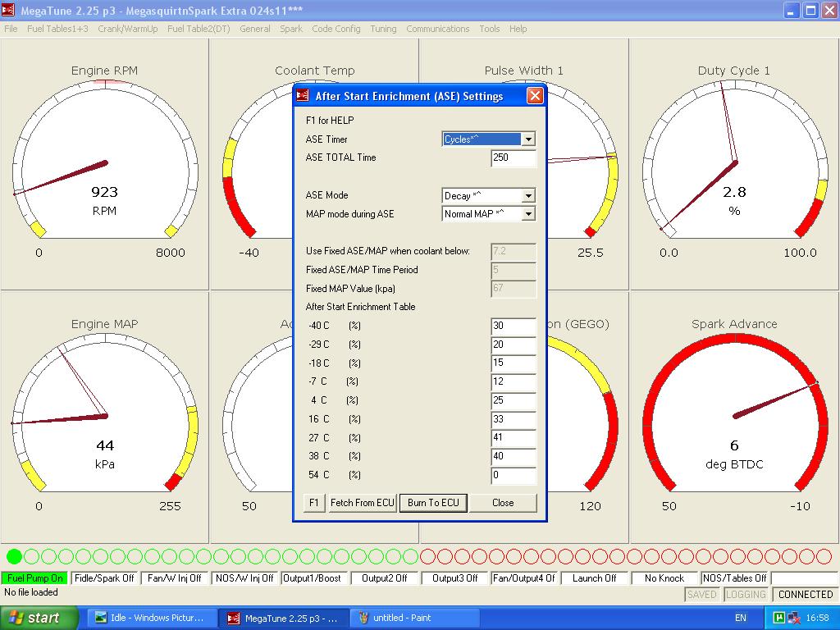Expand the ASE Mode dropdown
Image resolution: width=840 pixels, height=630 pixels.
[x=528, y=196]
